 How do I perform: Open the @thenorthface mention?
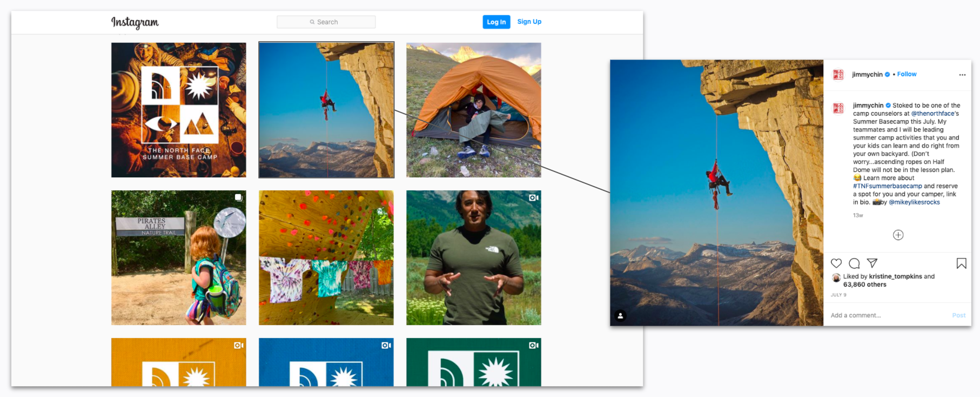pos(933,114)
